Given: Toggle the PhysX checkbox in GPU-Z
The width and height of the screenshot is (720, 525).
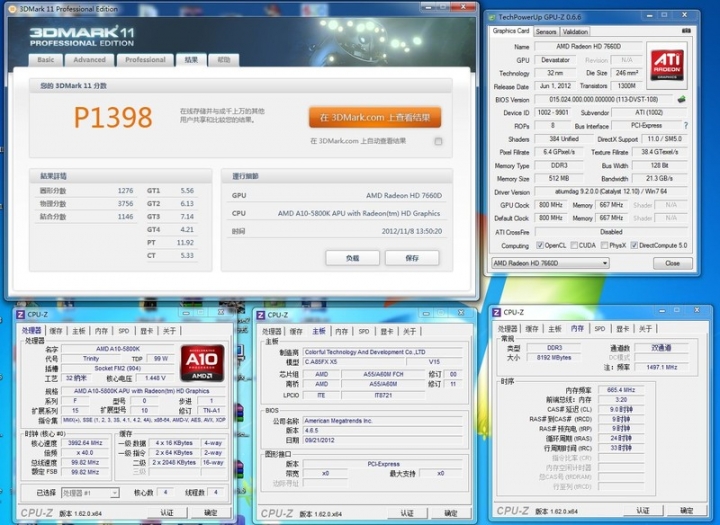Looking at the screenshot, I should tap(604, 245).
